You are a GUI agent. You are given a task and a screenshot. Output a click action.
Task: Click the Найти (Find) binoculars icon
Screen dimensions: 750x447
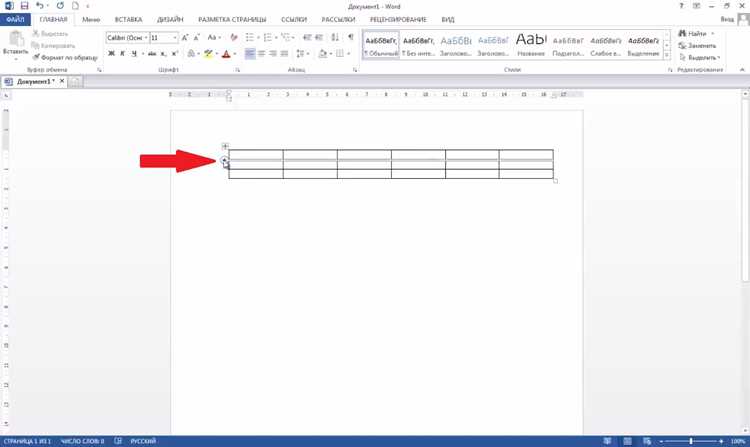682,33
